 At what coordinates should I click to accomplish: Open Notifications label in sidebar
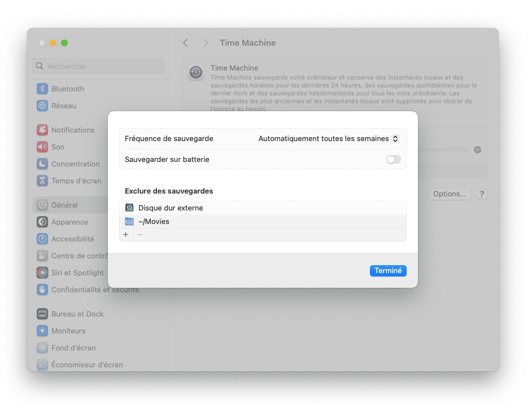(x=73, y=130)
